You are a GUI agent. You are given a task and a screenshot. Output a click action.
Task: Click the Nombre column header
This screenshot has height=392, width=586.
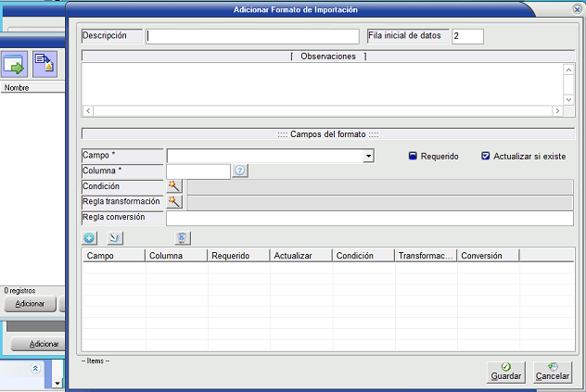click(x=28, y=88)
